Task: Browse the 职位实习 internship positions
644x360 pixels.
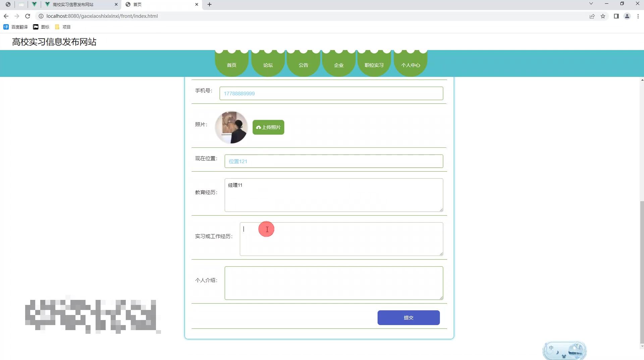Action: [x=374, y=65]
